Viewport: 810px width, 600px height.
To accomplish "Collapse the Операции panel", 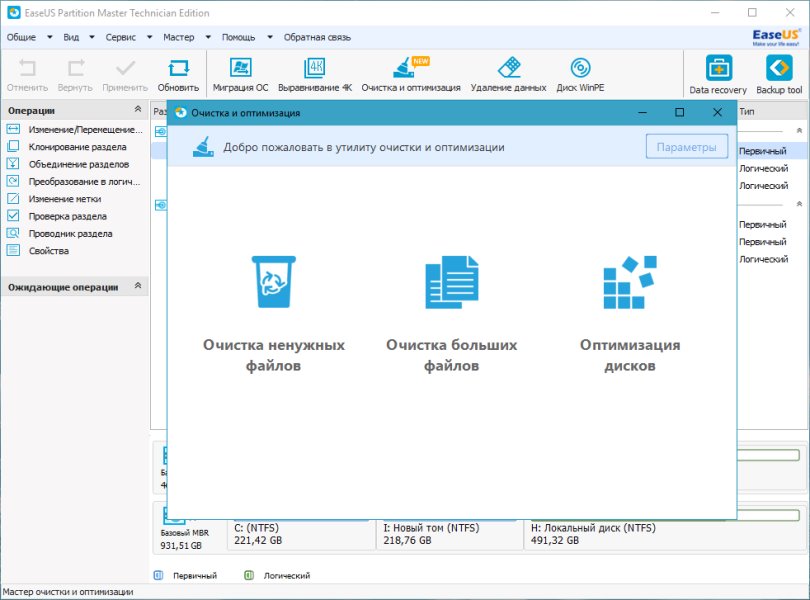I will [x=138, y=110].
